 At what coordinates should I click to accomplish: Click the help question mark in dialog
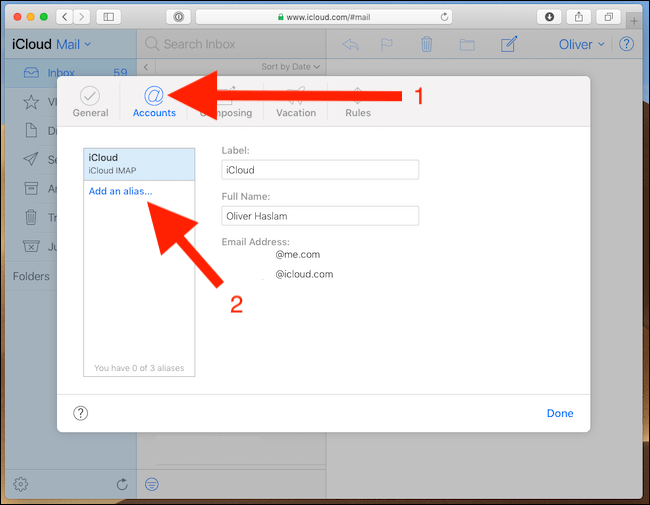80,413
